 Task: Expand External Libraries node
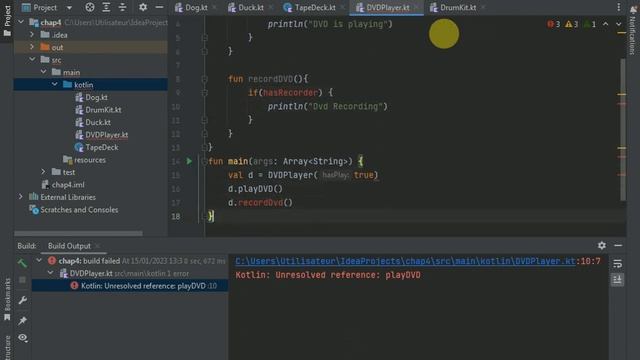pos(21,197)
